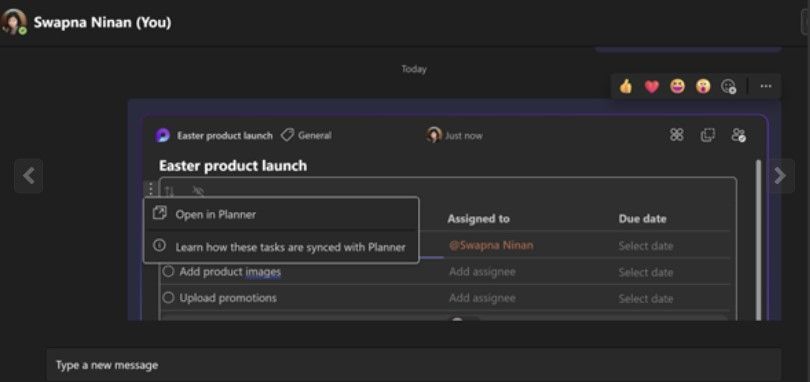Viewport: 810px width, 382px height.
Task: Open the Easter product launch file link
Action: coord(225,135)
